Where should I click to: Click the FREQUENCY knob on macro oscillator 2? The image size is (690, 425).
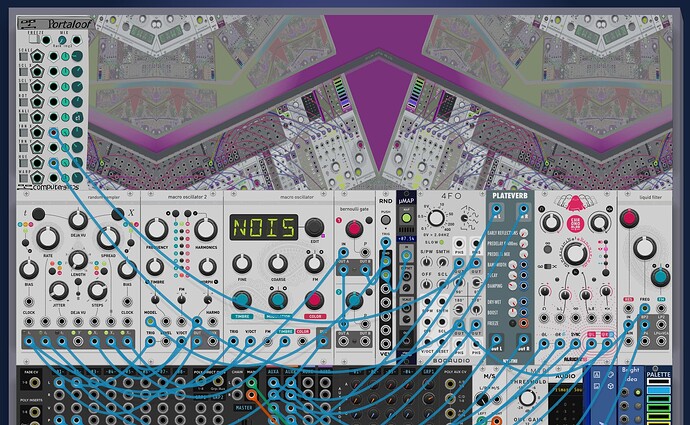tap(156, 229)
